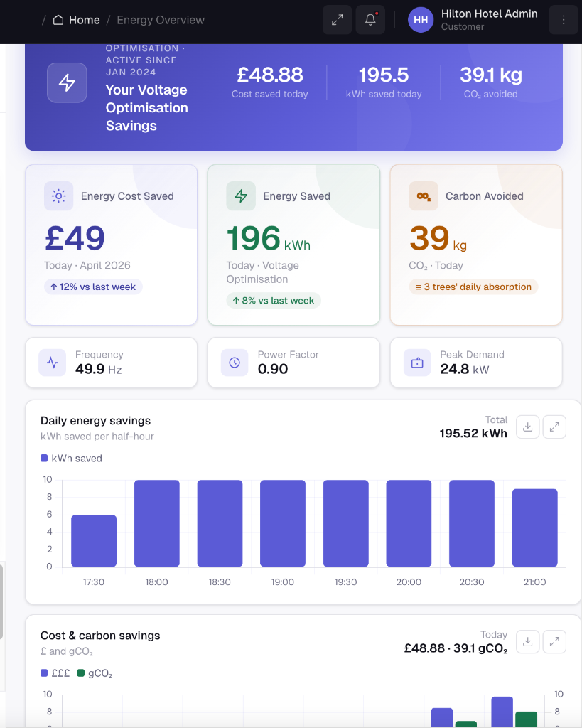Screen dimensions: 582x728
Task: Toggle the kWh saved legend series
Action: click(x=72, y=459)
